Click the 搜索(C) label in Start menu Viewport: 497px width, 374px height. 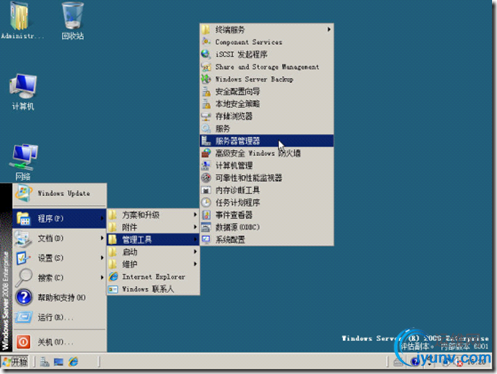51,277
